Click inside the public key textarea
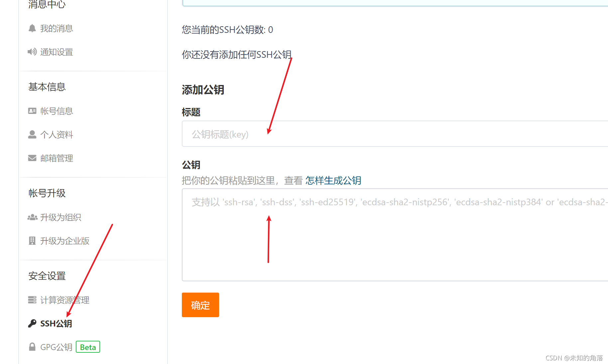 395,235
